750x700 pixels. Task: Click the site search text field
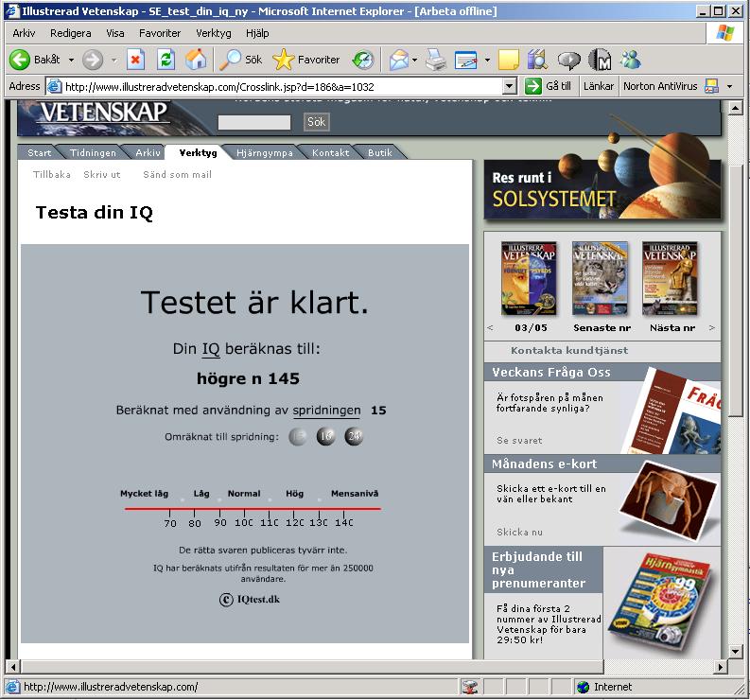(x=254, y=122)
